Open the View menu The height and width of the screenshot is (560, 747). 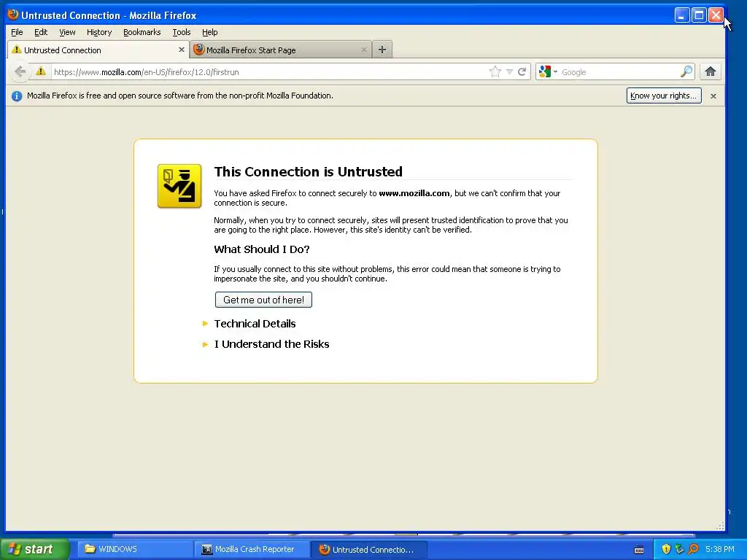[67, 32]
